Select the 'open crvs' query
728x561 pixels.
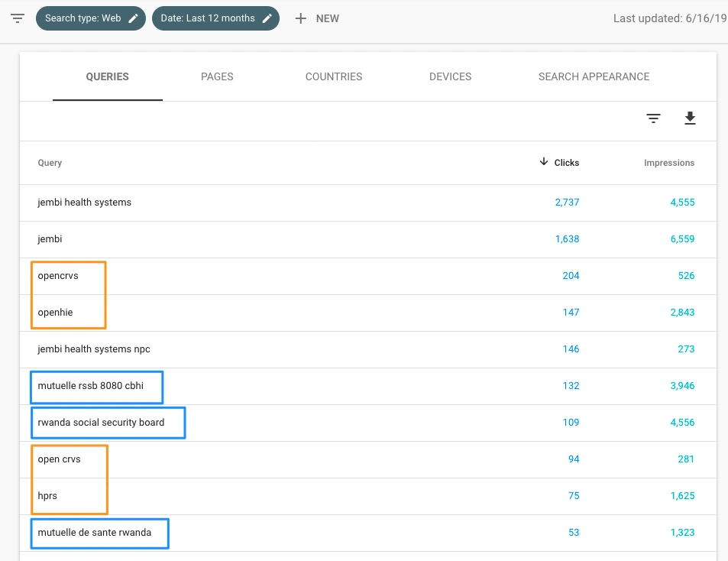pos(59,459)
